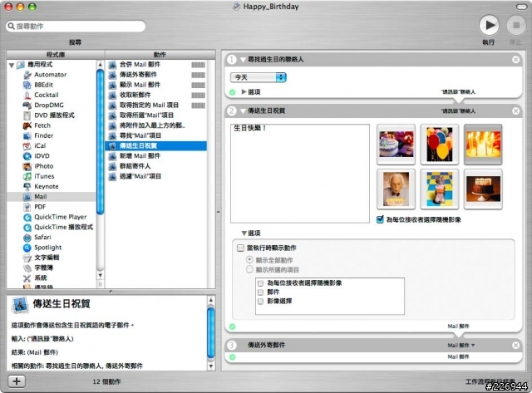Click the description pane scrollbar
The image size is (532, 393).
pyautogui.click(x=210, y=333)
